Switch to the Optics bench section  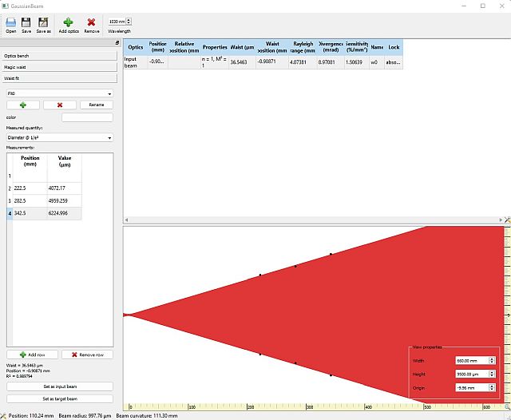(x=59, y=56)
